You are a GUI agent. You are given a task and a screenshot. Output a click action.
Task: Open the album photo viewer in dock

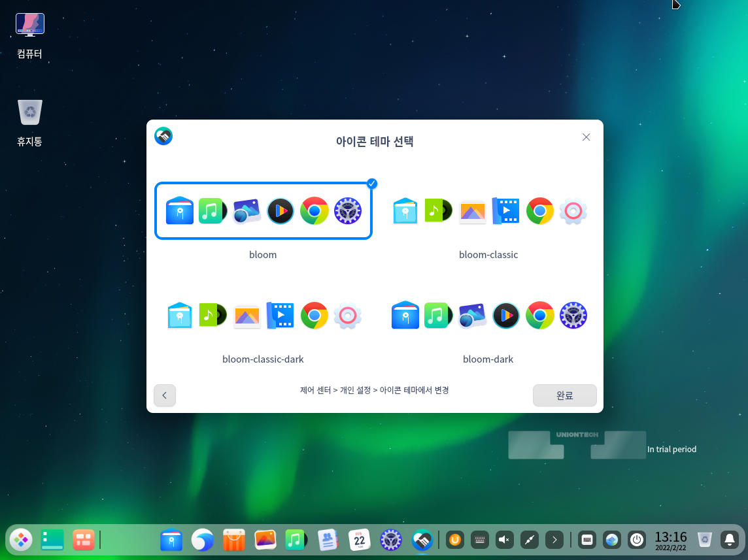click(x=265, y=540)
